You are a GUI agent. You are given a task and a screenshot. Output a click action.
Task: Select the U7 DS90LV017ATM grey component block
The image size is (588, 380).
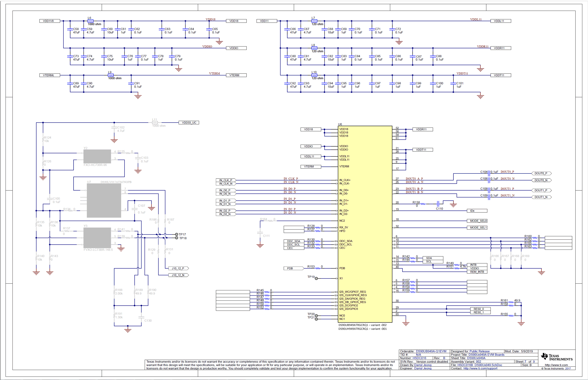click(x=104, y=200)
